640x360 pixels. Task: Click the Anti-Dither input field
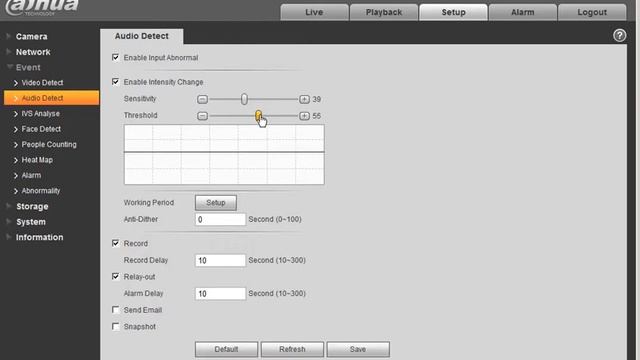pos(220,219)
